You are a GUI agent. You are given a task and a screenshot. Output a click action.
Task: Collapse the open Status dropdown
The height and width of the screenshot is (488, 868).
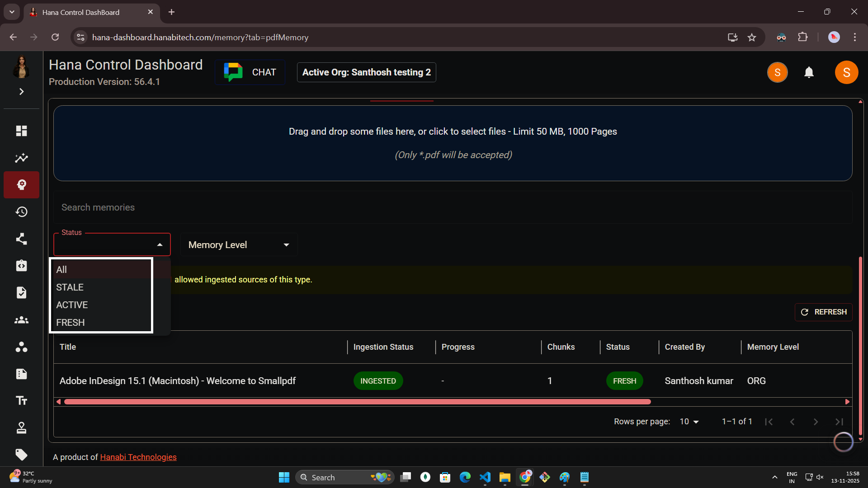tap(159, 244)
